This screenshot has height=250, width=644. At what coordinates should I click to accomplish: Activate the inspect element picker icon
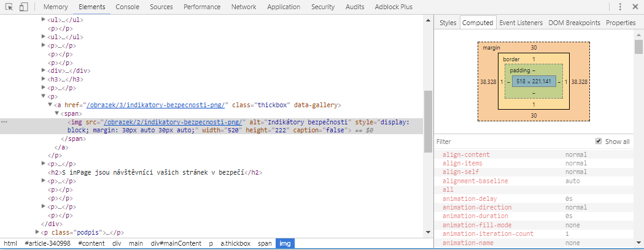coord(9,7)
